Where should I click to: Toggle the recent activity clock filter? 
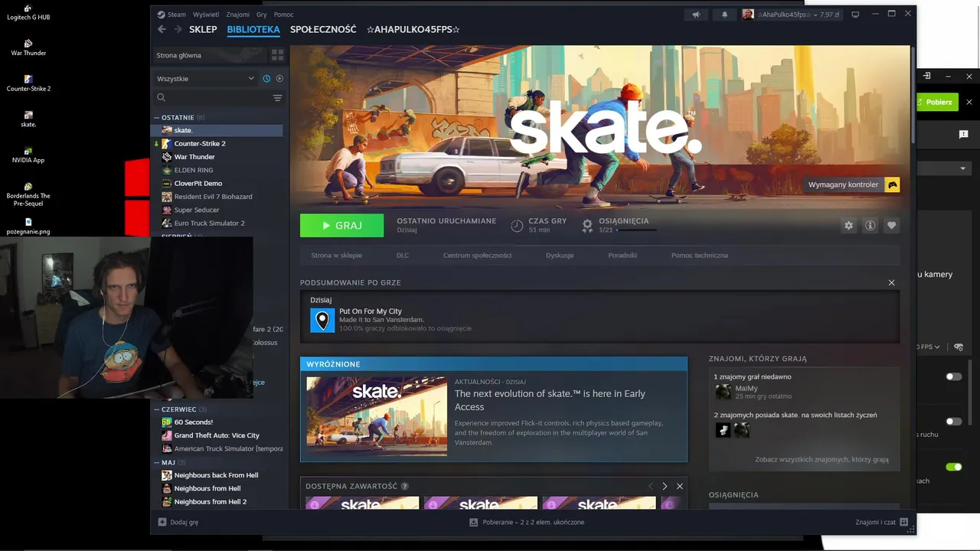pos(266,78)
